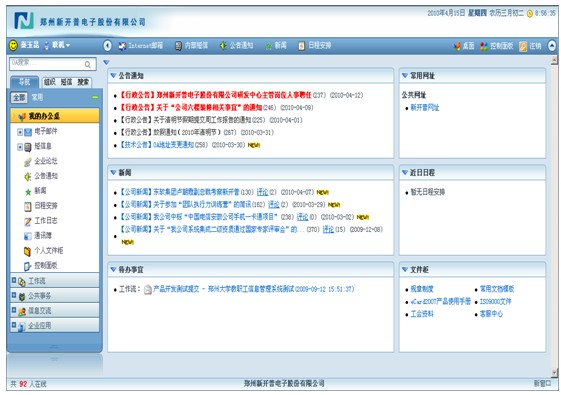Expand the 短信息 tree node
This screenshot has height=395, width=561.
20,147
